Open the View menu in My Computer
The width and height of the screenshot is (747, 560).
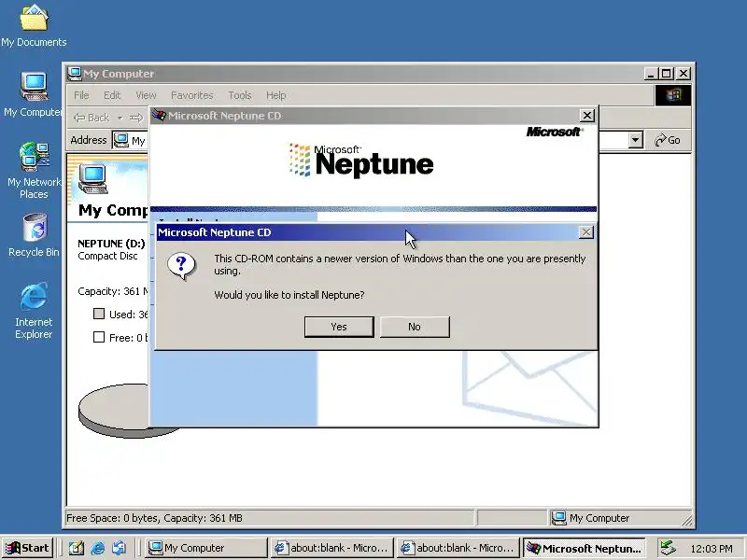[146, 95]
